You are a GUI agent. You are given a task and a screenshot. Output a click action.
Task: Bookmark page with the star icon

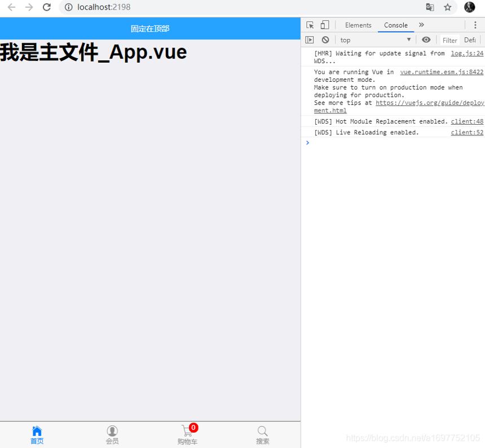[447, 7]
